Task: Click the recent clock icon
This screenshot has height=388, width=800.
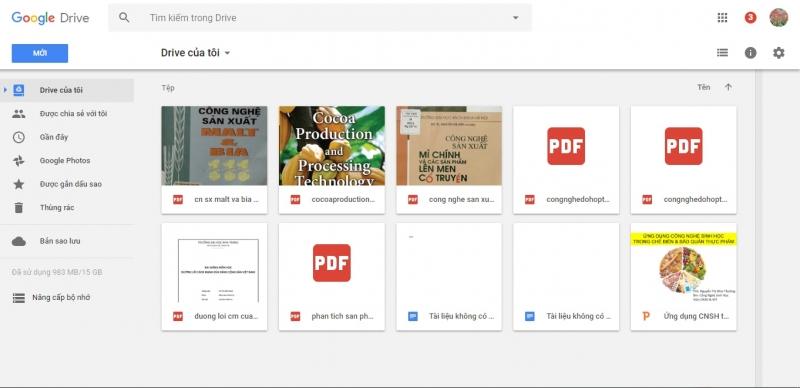Action: (18, 137)
